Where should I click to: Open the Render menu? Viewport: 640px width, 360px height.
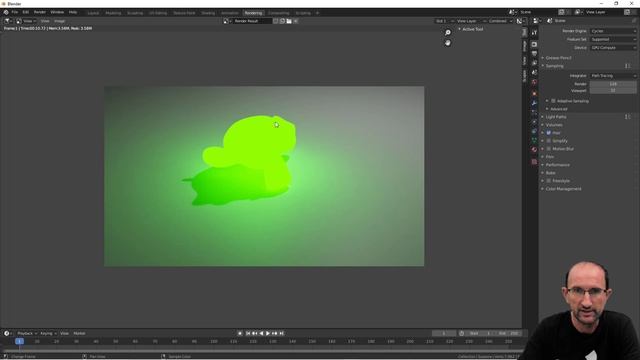coord(40,12)
